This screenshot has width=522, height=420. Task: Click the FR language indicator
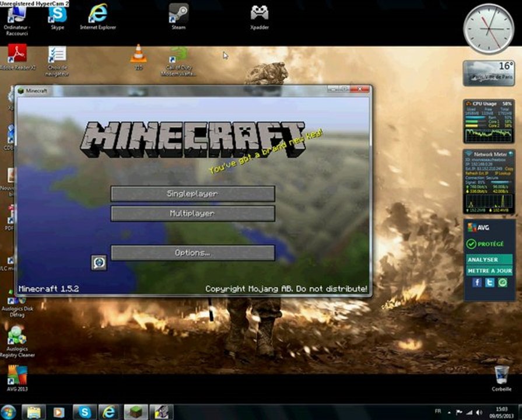(438, 411)
